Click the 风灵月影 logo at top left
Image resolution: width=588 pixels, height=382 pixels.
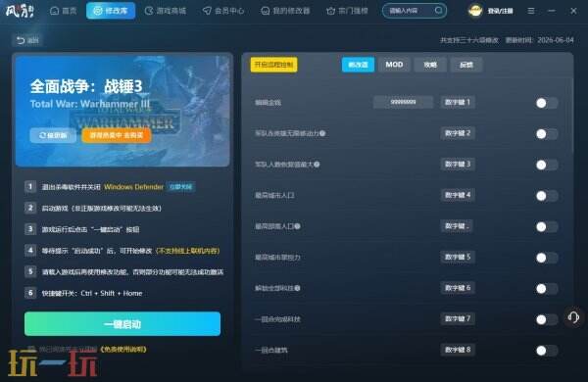point(20,11)
